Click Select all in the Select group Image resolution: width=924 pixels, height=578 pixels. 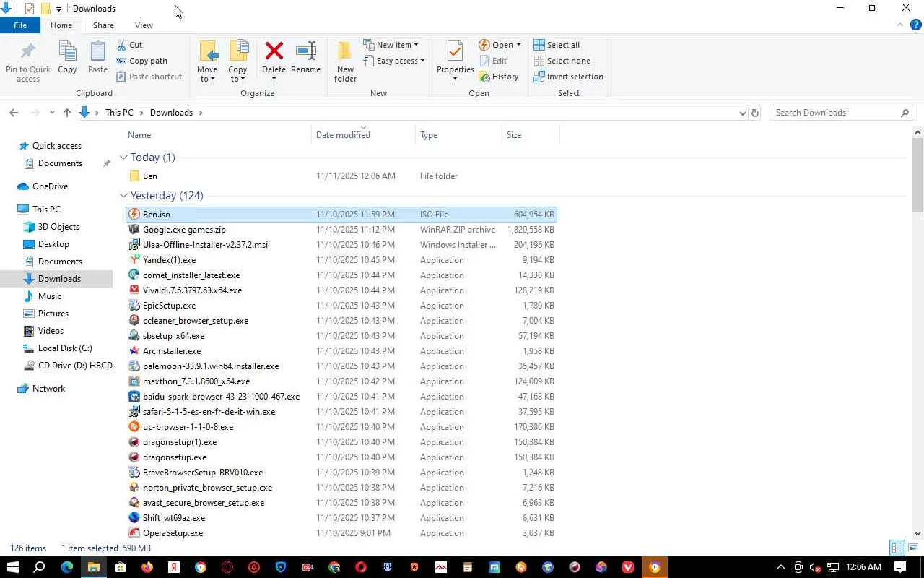pos(557,45)
